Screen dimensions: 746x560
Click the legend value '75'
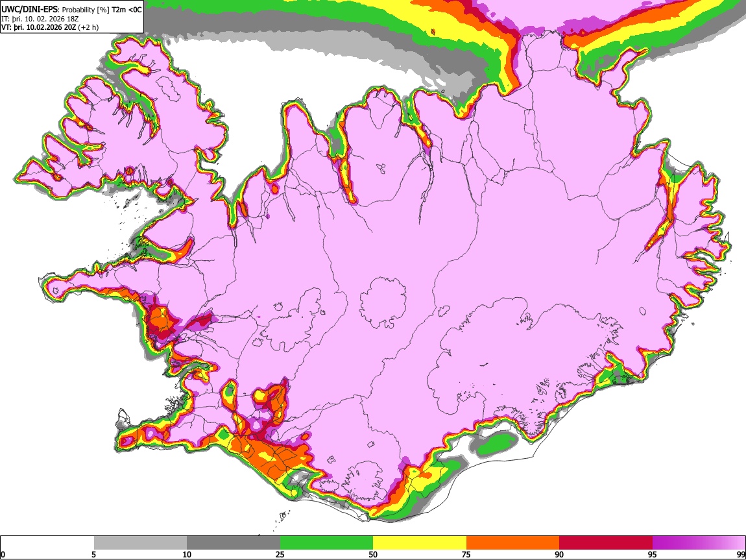click(466, 555)
